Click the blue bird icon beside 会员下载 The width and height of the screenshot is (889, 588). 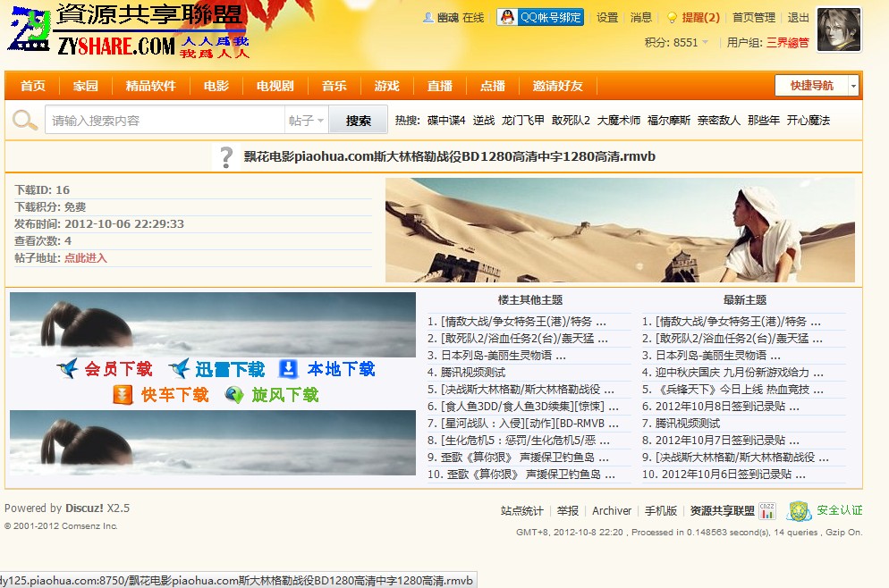click(67, 369)
